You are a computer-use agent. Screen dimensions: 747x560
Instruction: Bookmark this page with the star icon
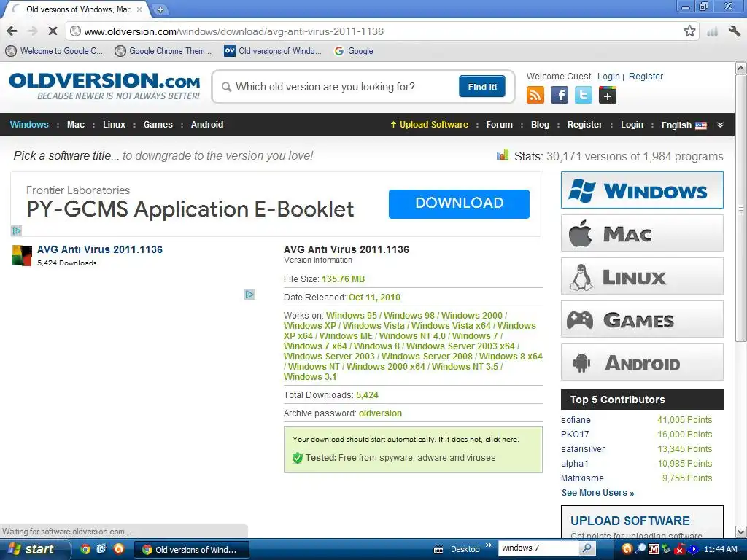coord(689,31)
